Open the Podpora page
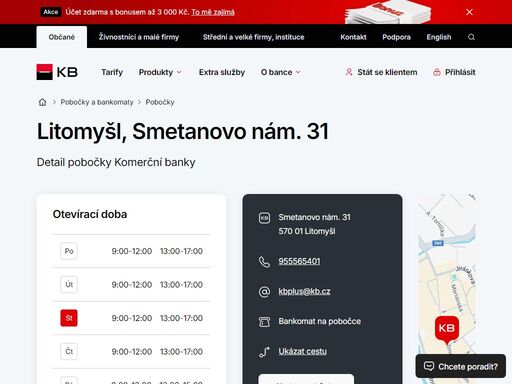The height and width of the screenshot is (384, 512). 396,37
